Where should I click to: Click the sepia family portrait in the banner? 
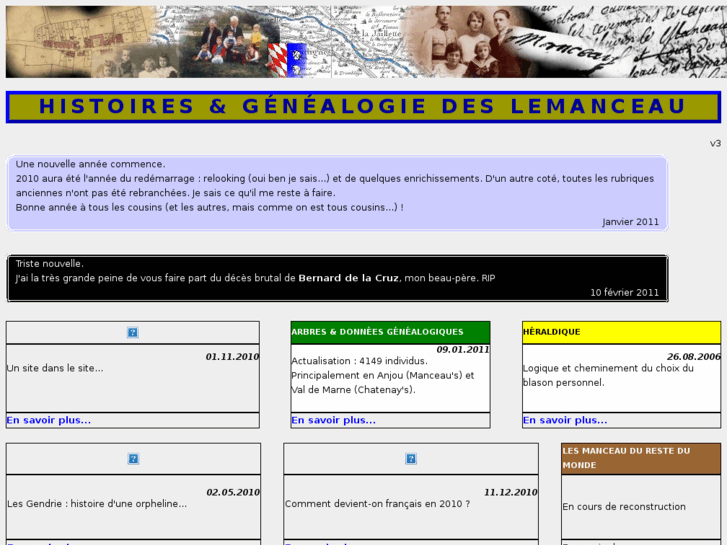[x=468, y=42]
